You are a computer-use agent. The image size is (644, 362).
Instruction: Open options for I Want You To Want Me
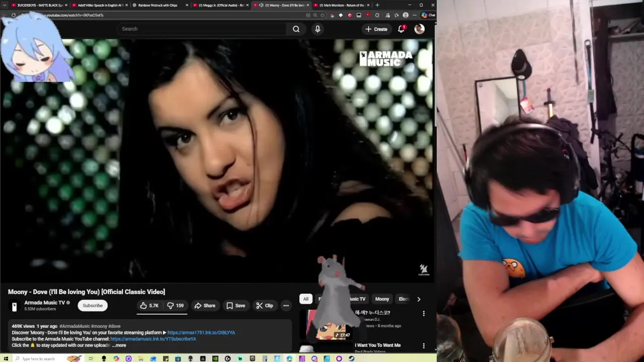click(x=424, y=346)
